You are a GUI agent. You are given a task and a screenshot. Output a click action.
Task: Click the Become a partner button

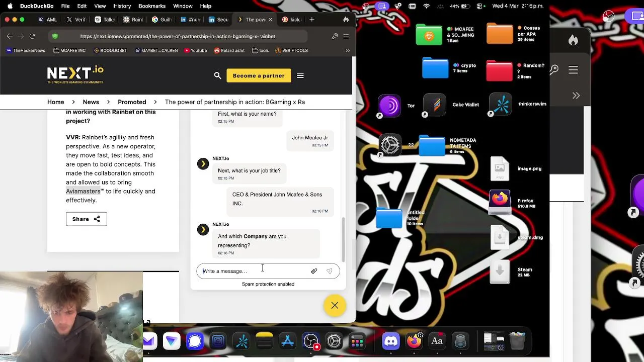point(259,75)
